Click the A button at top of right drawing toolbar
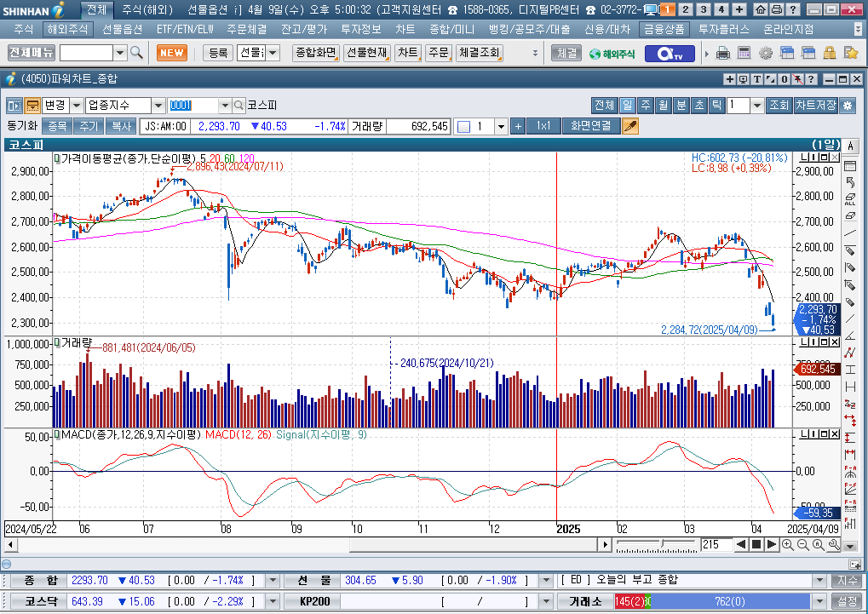The height and width of the screenshot is (614, 868). point(850,146)
